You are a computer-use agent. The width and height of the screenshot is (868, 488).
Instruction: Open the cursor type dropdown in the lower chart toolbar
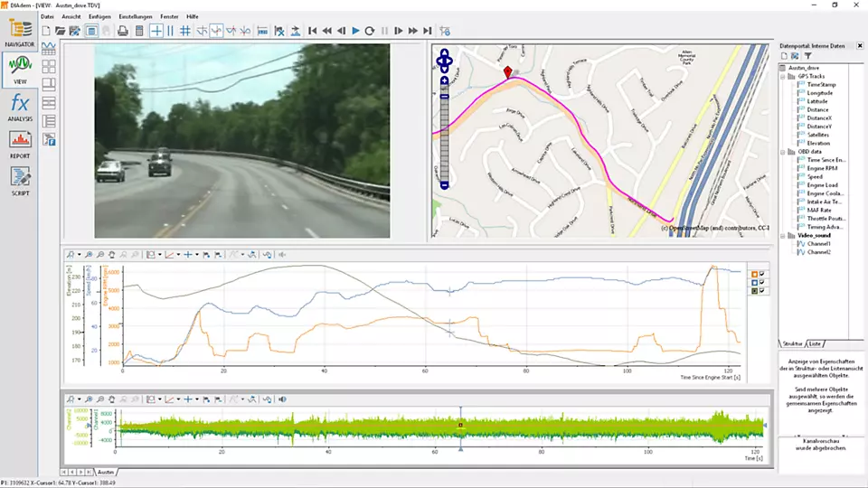[197, 399]
